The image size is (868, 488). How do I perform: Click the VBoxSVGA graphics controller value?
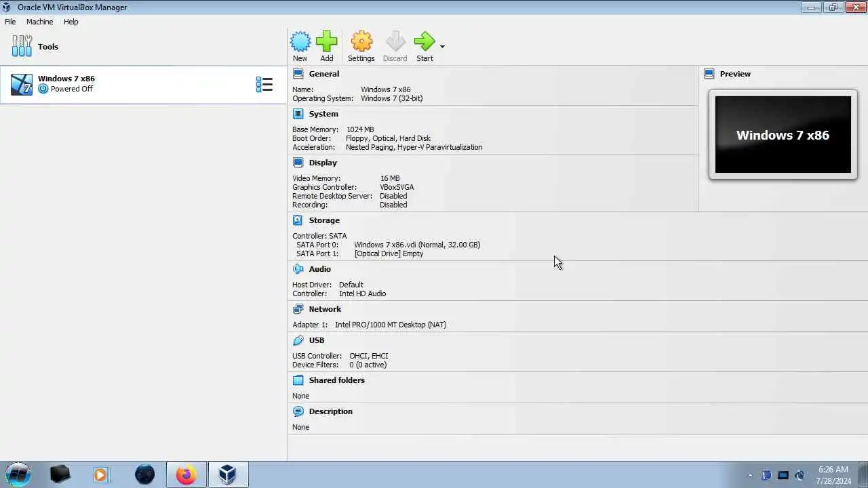[397, 187]
